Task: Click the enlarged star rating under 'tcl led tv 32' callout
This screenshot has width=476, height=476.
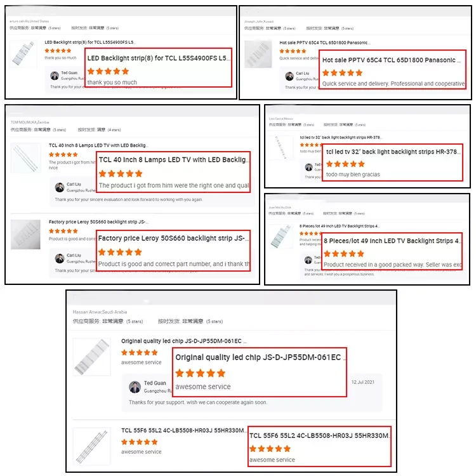Action: point(345,164)
